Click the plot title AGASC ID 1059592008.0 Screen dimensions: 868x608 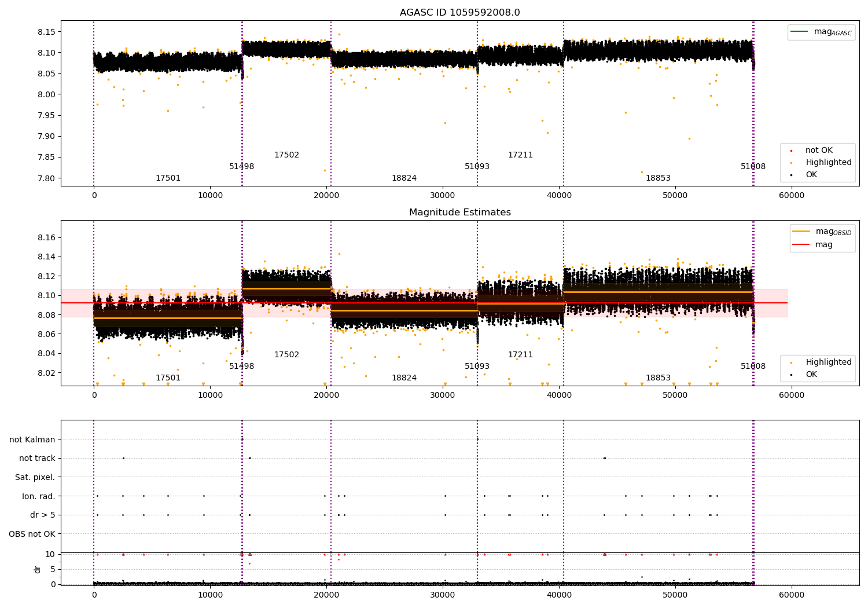pos(460,13)
